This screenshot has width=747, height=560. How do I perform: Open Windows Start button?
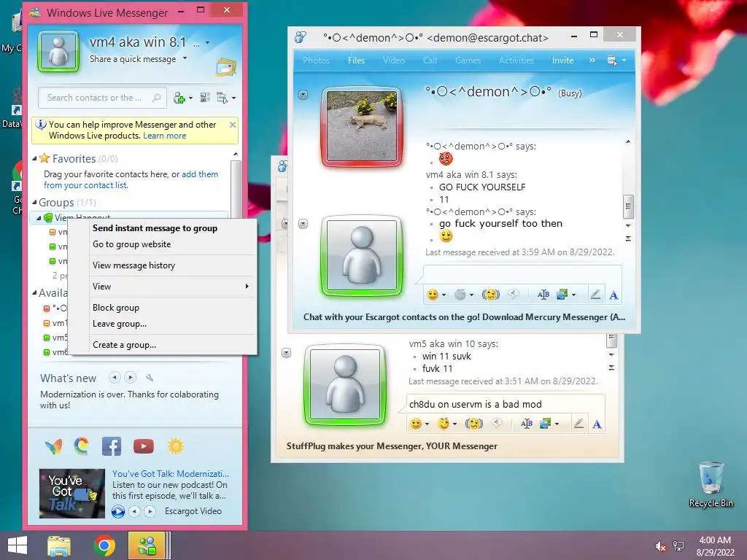point(18,545)
